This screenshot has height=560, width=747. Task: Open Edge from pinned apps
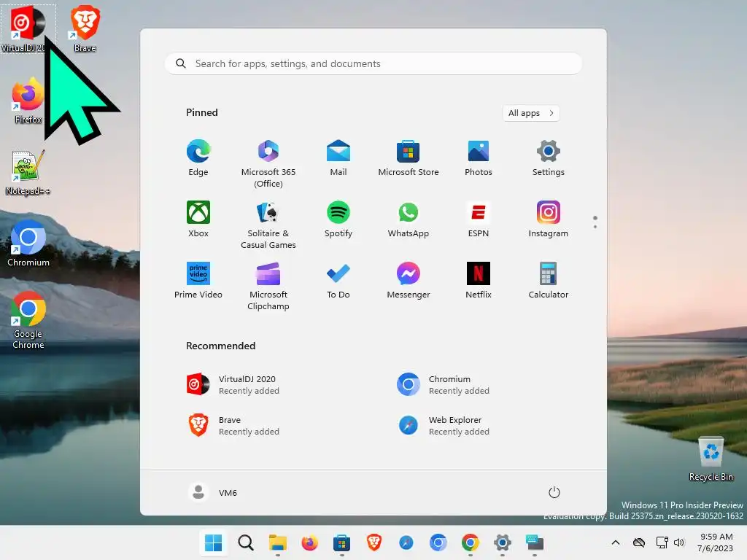pyautogui.click(x=198, y=158)
